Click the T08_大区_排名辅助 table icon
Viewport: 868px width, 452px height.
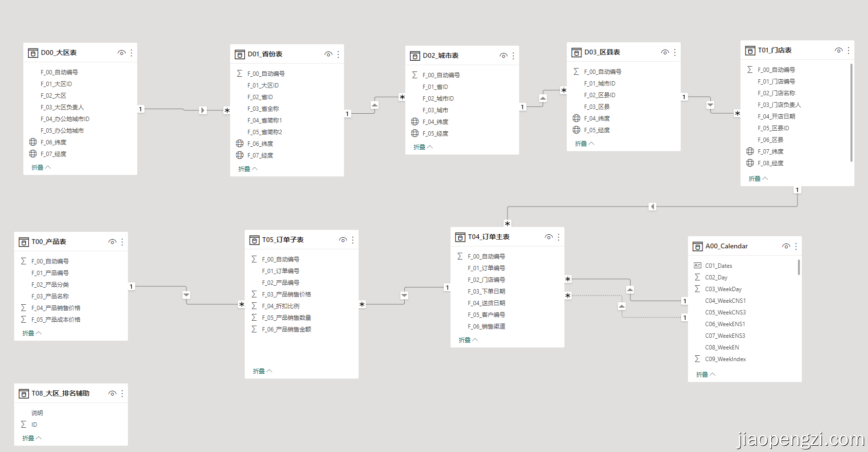(x=24, y=394)
